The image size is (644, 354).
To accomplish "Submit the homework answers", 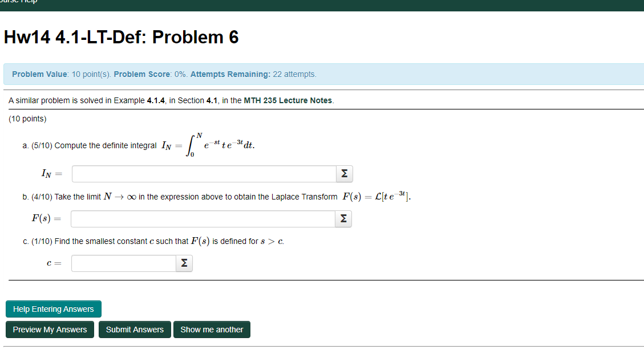I will tap(134, 329).
